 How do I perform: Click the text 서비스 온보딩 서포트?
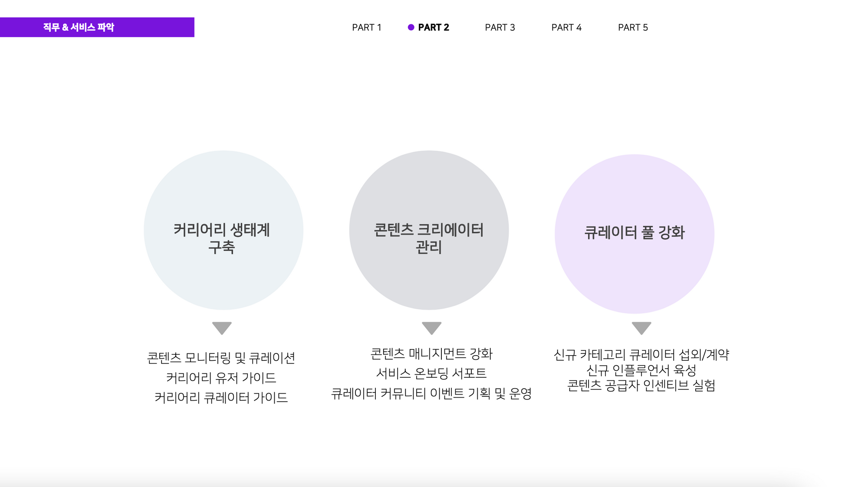[431, 373]
